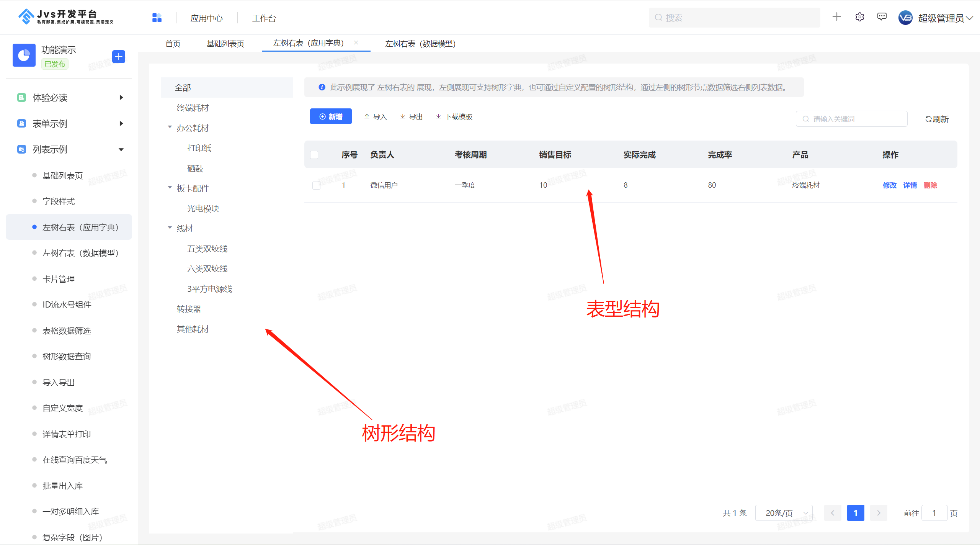Toggle the select-all header checkbox
The height and width of the screenshot is (545, 980).
[x=314, y=155]
